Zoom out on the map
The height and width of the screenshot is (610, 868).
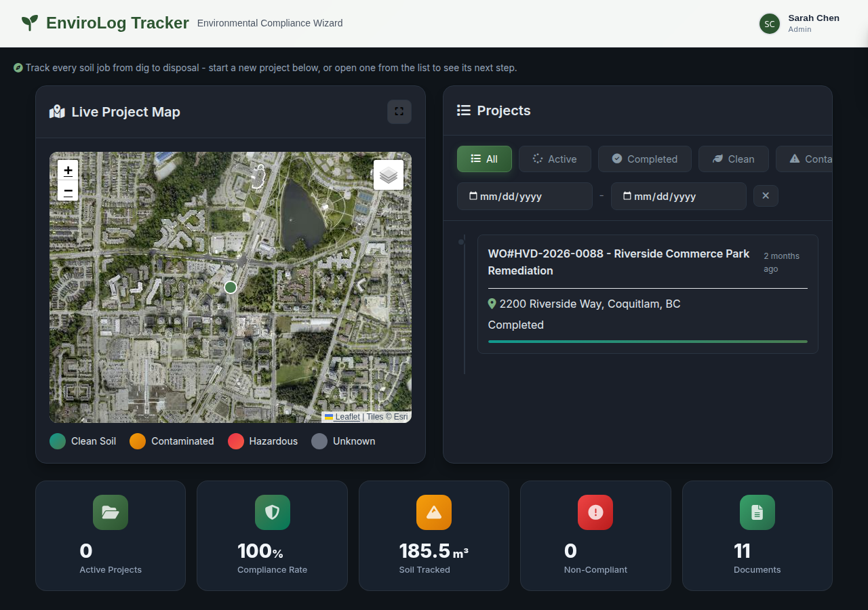68,191
